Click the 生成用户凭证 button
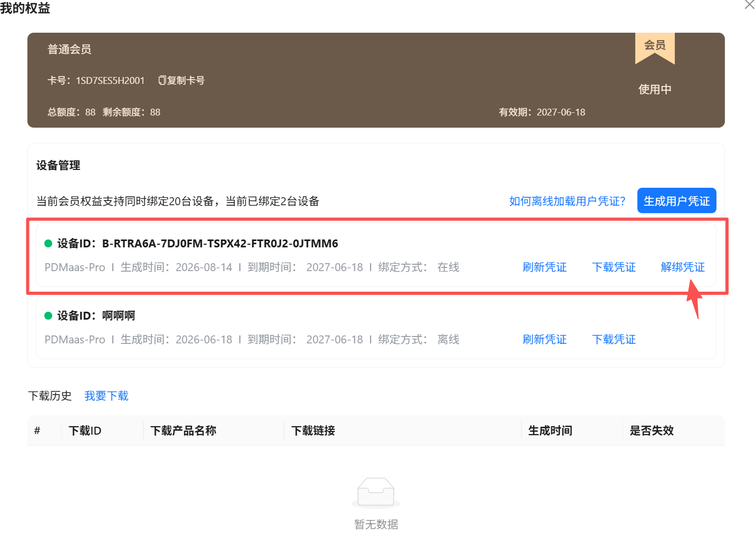The width and height of the screenshot is (756, 538). (x=676, y=200)
